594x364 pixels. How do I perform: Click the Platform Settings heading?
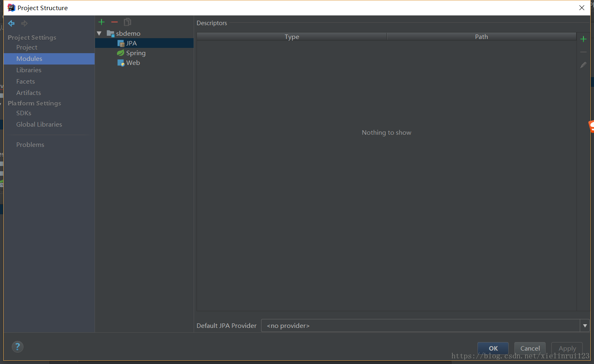coord(35,103)
